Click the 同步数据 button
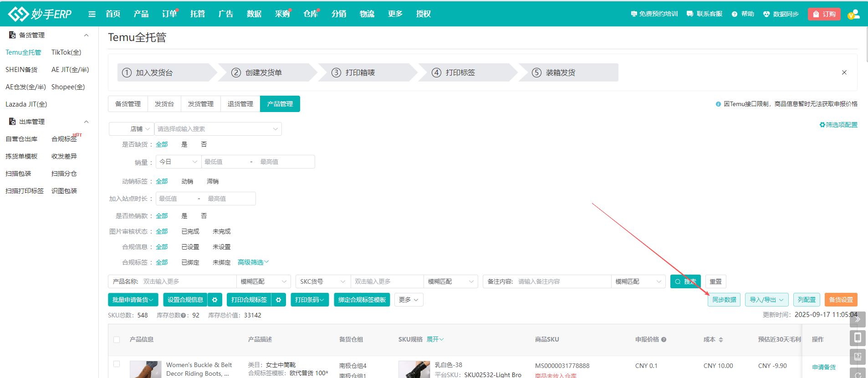This screenshot has height=378, width=868. click(x=724, y=300)
